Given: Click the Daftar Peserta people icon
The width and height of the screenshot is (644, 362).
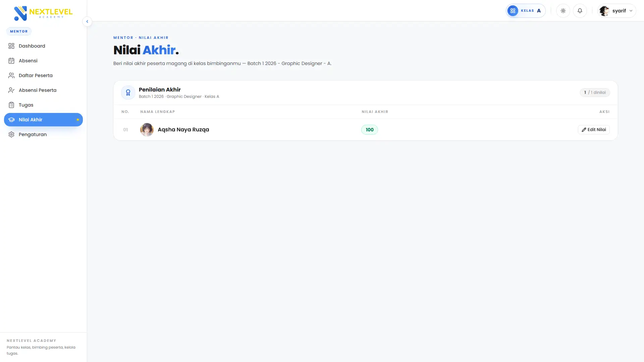Looking at the screenshot, I should pyautogui.click(x=11, y=75).
